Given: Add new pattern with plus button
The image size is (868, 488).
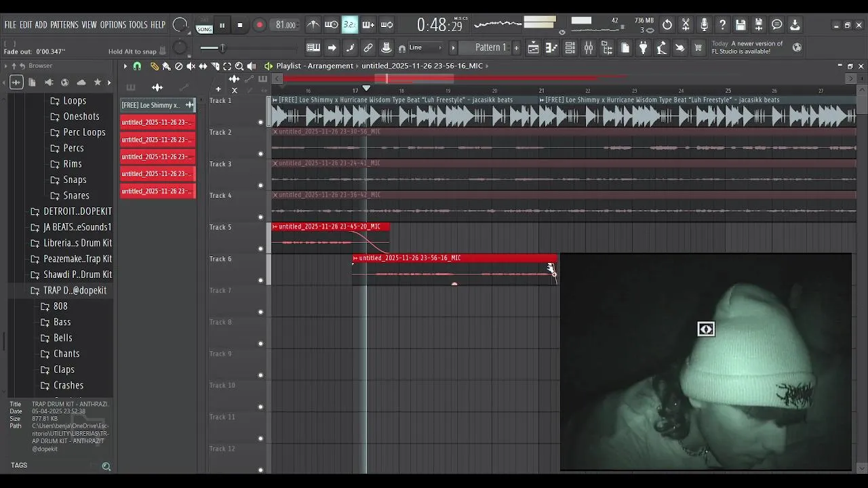Looking at the screenshot, I should click(x=516, y=47).
